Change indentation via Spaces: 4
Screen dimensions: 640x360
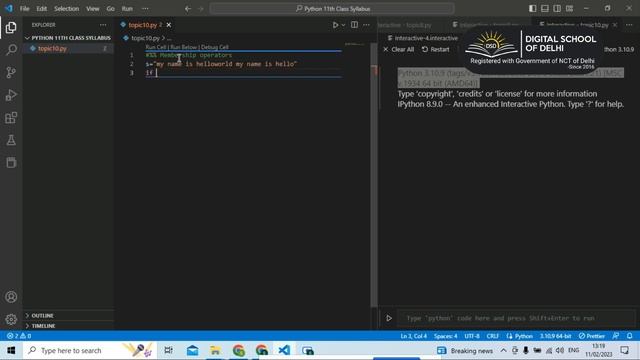[x=446, y=336]
